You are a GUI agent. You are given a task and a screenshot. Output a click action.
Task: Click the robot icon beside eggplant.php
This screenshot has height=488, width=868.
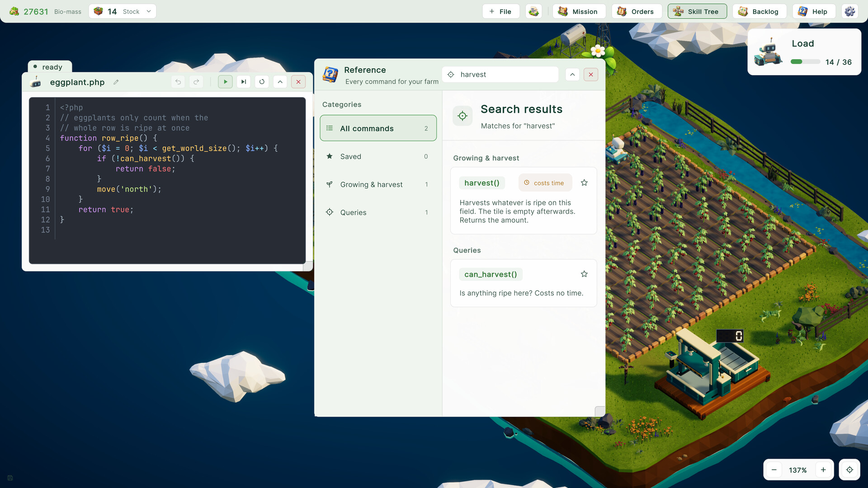point(35,82)
